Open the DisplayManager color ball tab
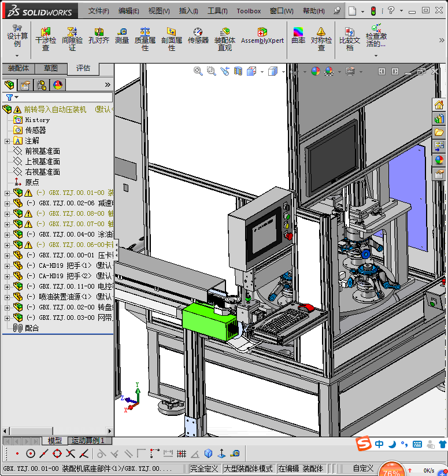This screenshot has height=476, width=448. click(58, 85)
